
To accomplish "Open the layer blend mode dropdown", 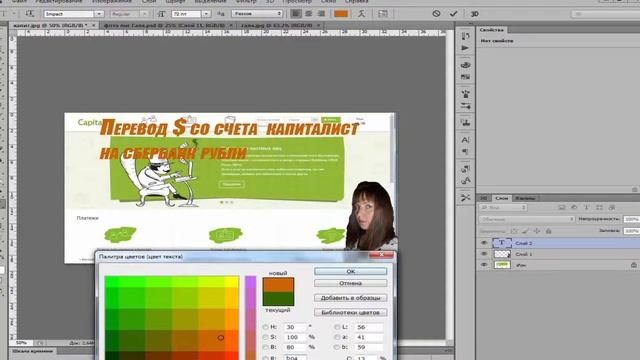I will 527,219.
